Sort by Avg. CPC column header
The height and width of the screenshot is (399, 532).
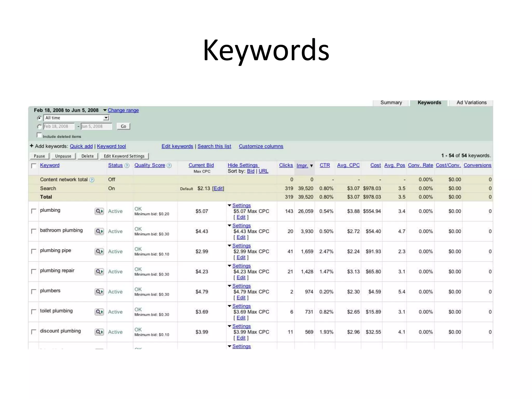(348, 165)
